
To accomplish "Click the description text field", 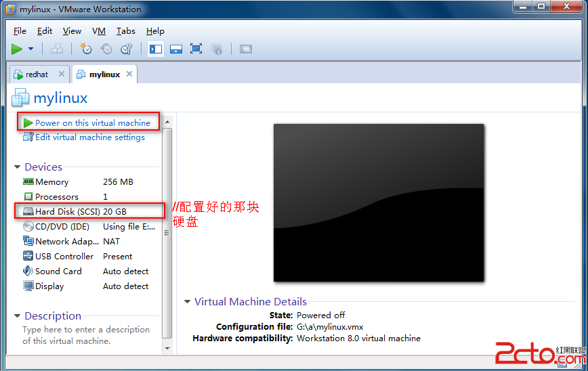I will click(86, 335).
